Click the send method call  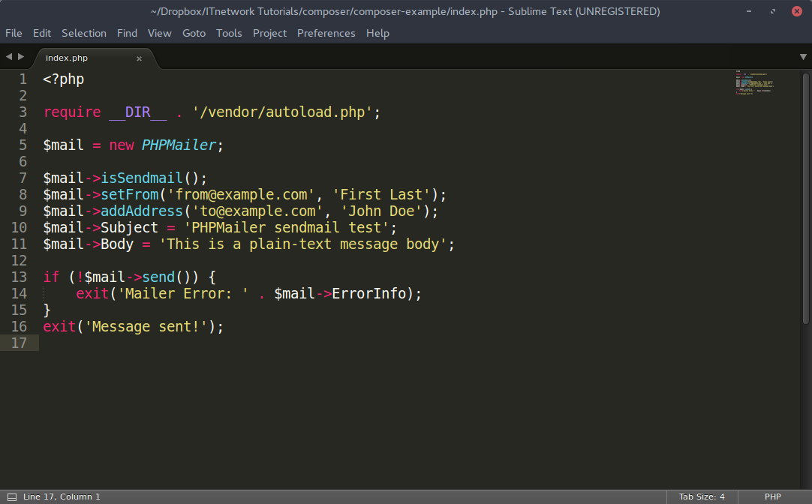[x=158, y=277]
